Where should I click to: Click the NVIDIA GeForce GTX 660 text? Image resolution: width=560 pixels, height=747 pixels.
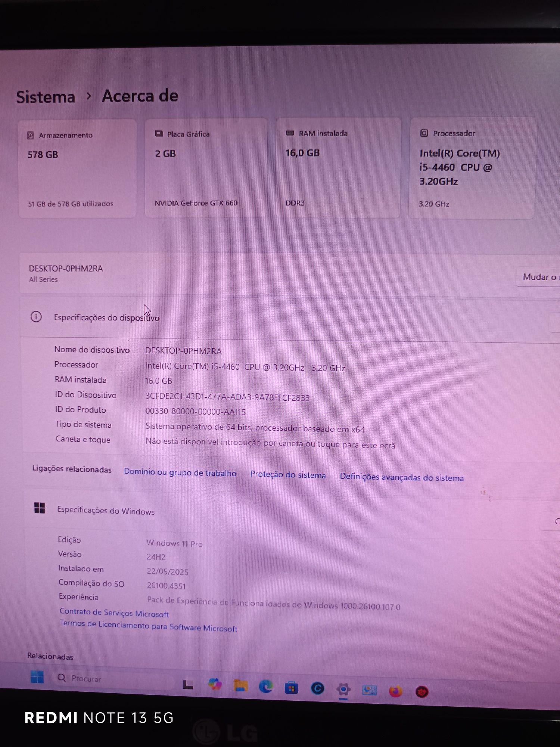pyautogui.click(x=196, y=203)
